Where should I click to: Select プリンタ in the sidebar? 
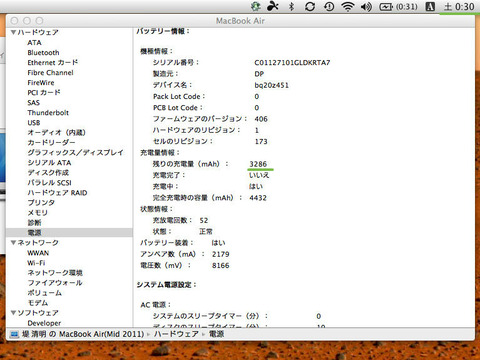[41, 203]
